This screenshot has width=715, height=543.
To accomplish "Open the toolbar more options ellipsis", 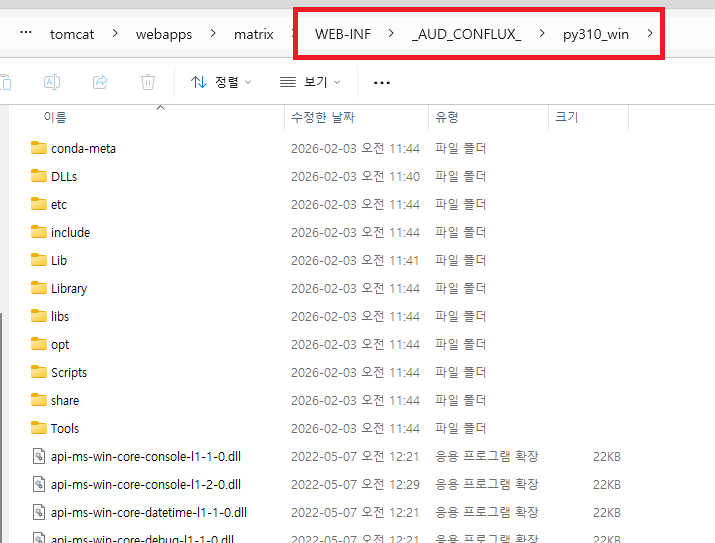I will click(382, 83).
